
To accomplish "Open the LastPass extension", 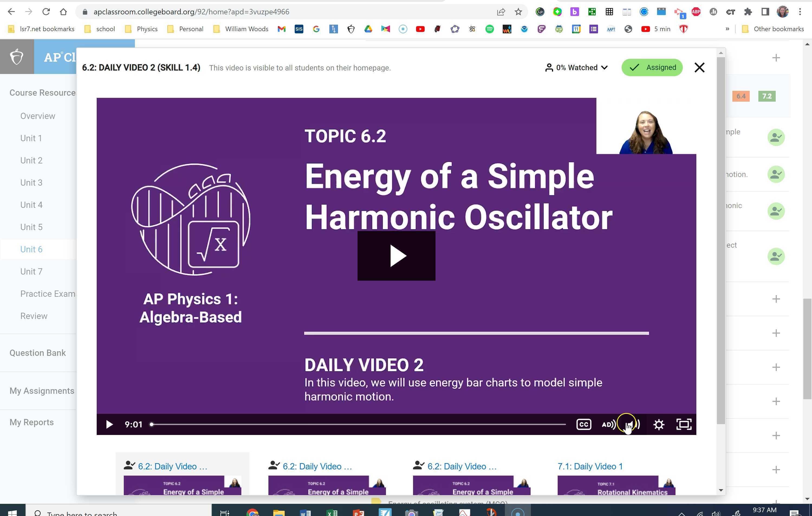I will (x=540, y=12).
